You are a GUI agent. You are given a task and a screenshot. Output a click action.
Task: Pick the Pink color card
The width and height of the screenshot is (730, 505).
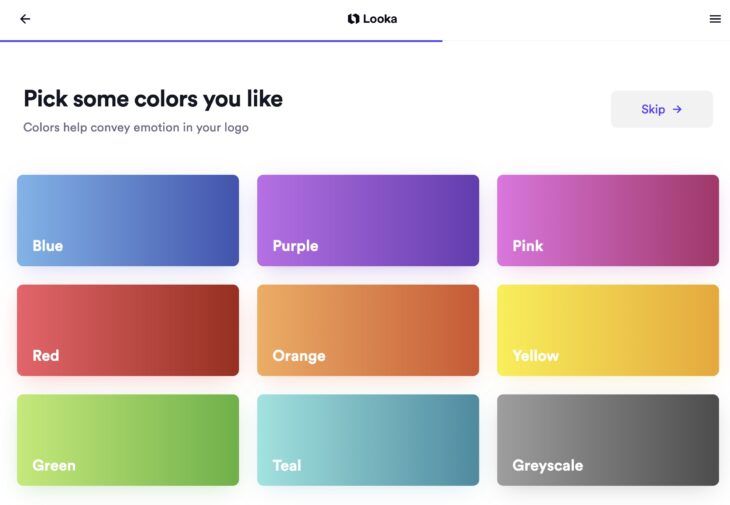[608, 221]
